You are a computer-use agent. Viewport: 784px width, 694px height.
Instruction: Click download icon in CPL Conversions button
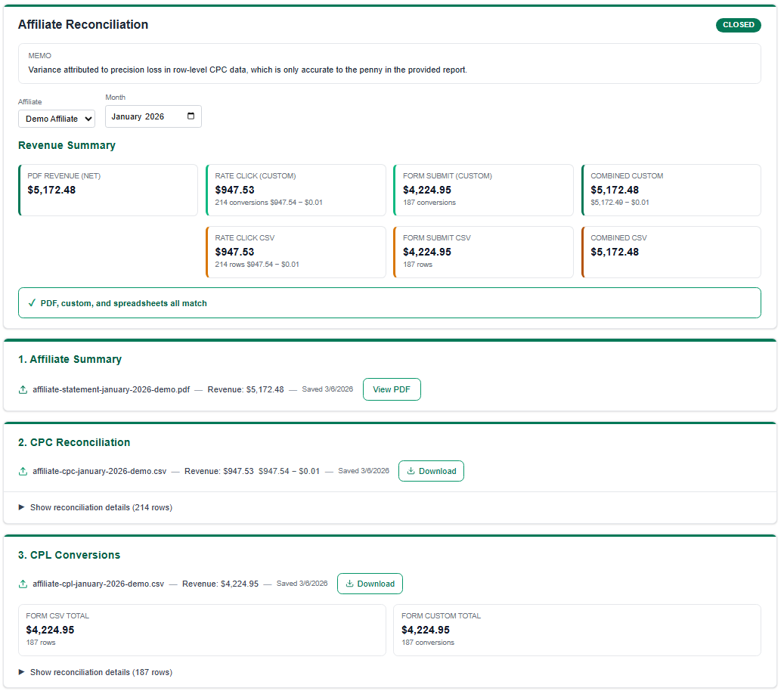(349, 584)
